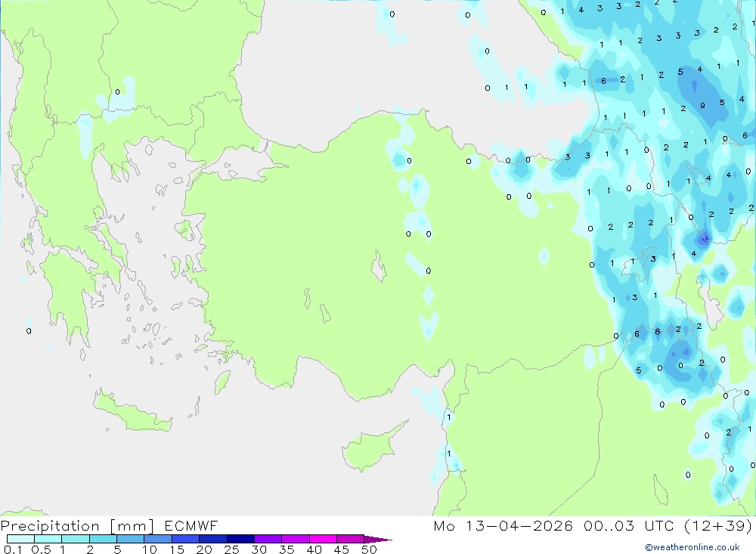Viewport: 756px width, 554px height.
Task: Click the "25" legend scale label
Action: tap(231, 549)
